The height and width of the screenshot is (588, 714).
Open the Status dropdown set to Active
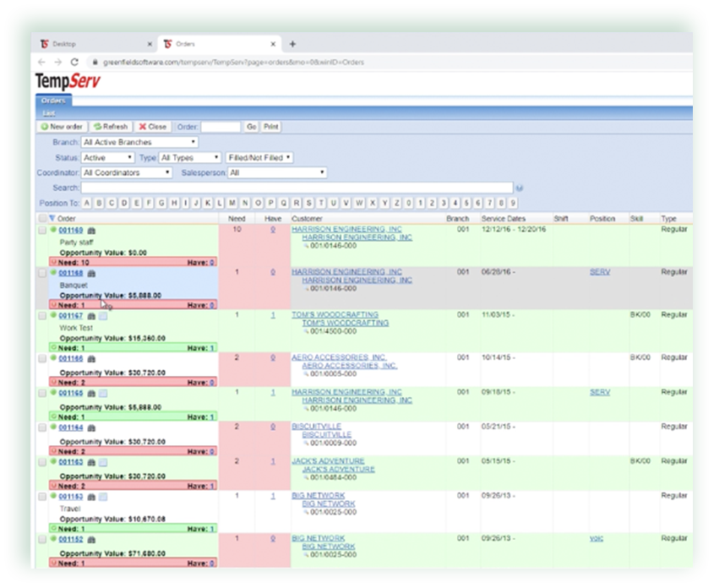(x=107, y=157)
